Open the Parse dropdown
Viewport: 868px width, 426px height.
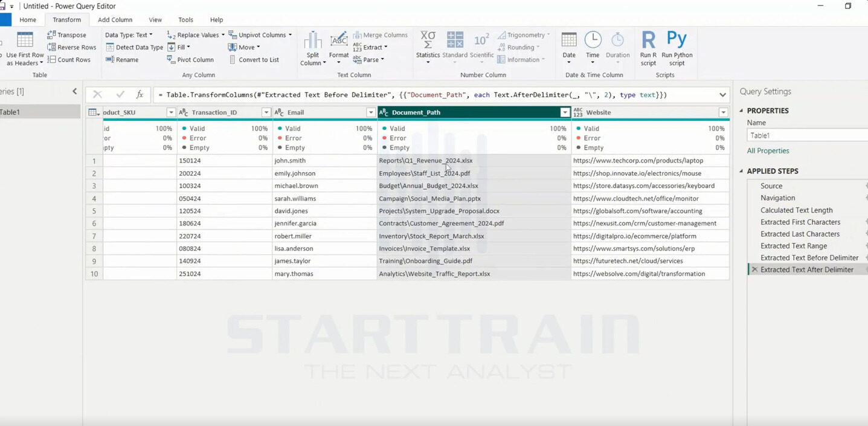(x=368, y=60)
